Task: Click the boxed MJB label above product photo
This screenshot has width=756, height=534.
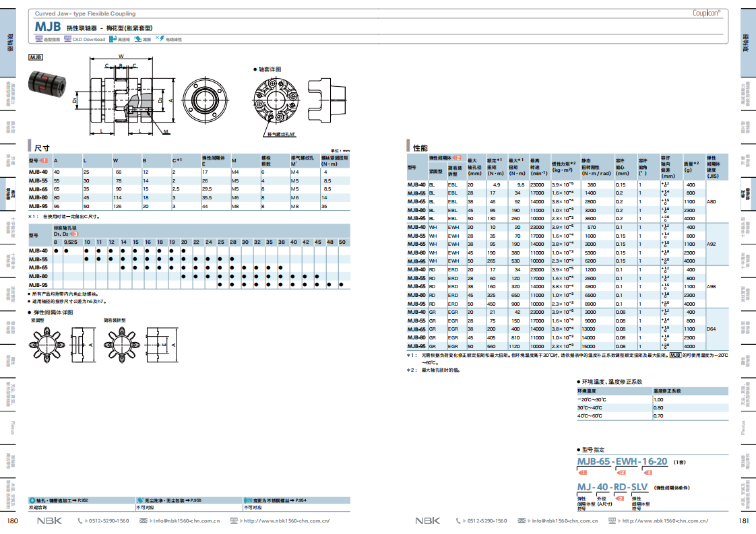Action: [36, 57]
